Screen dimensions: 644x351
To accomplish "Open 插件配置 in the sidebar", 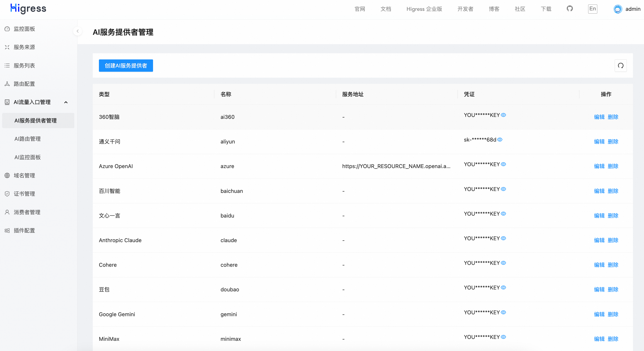I will (x=24, y=230).
